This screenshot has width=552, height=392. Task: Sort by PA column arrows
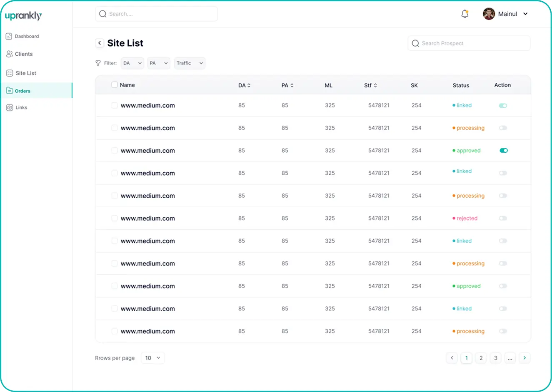click(292, 85)
